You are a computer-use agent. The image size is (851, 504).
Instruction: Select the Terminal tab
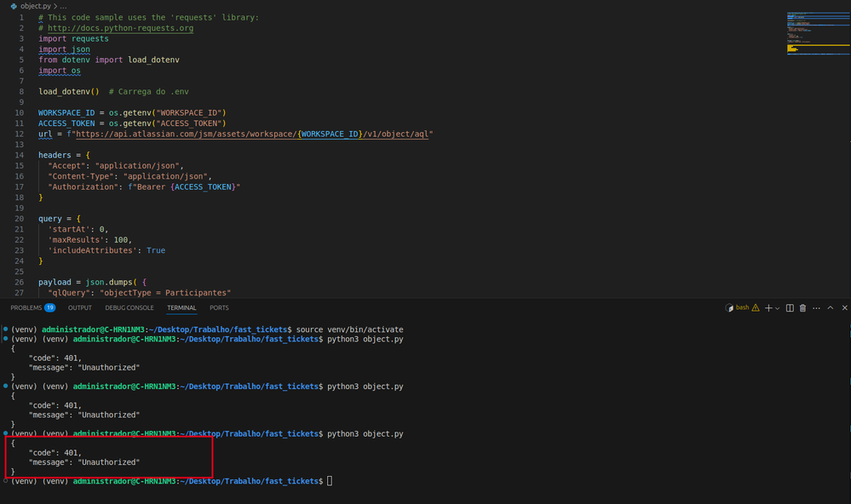tap(181, 307)
